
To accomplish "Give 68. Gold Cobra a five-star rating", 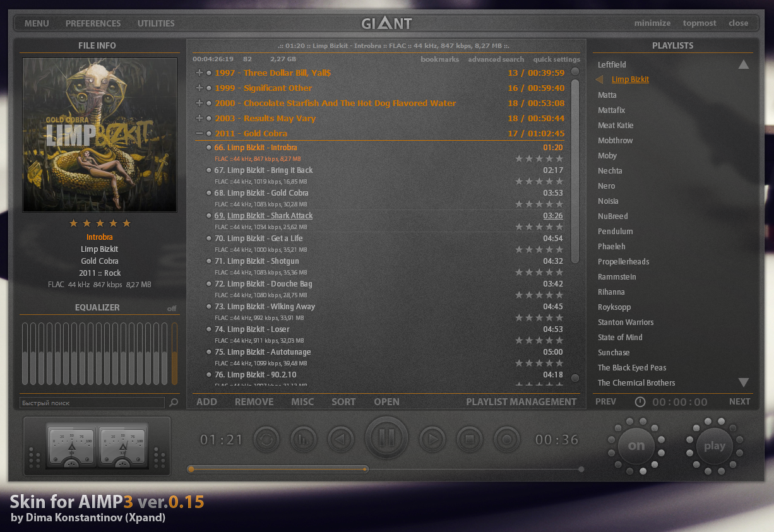I will (x=559, y=204).
